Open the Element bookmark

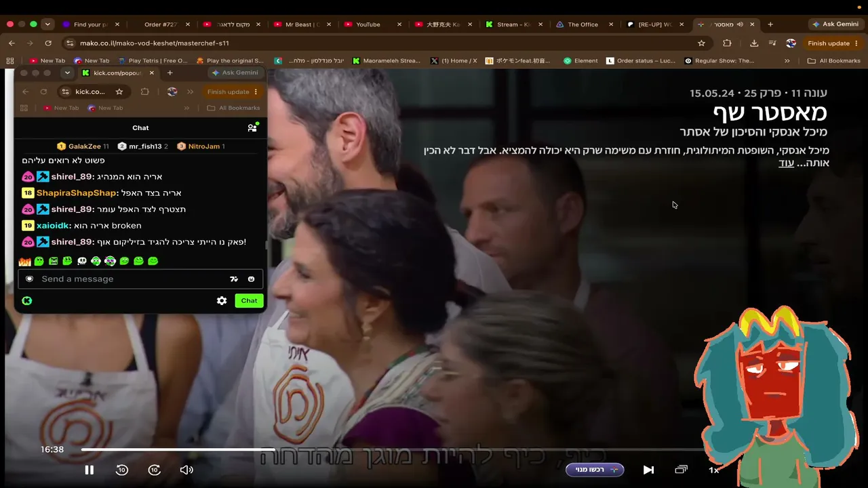tap(580, 61)
